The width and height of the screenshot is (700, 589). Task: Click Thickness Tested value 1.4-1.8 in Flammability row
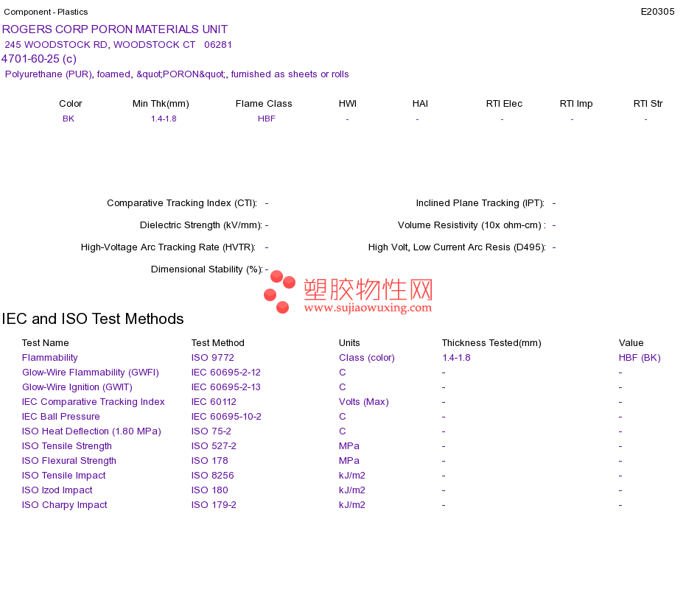456,358
